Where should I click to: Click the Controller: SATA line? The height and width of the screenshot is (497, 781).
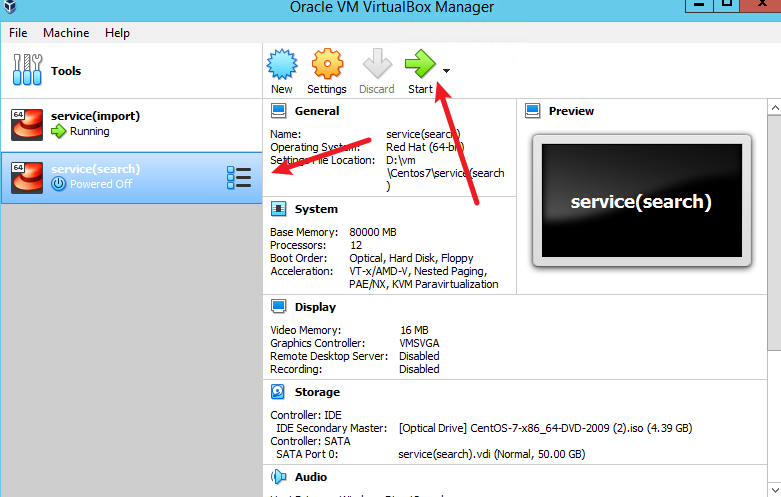tap(310, 441)
